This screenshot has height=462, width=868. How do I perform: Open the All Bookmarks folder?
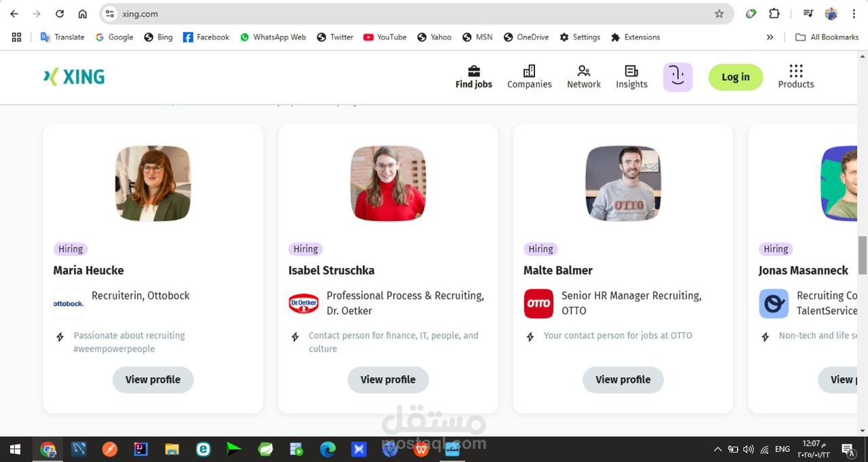[827, 37]
